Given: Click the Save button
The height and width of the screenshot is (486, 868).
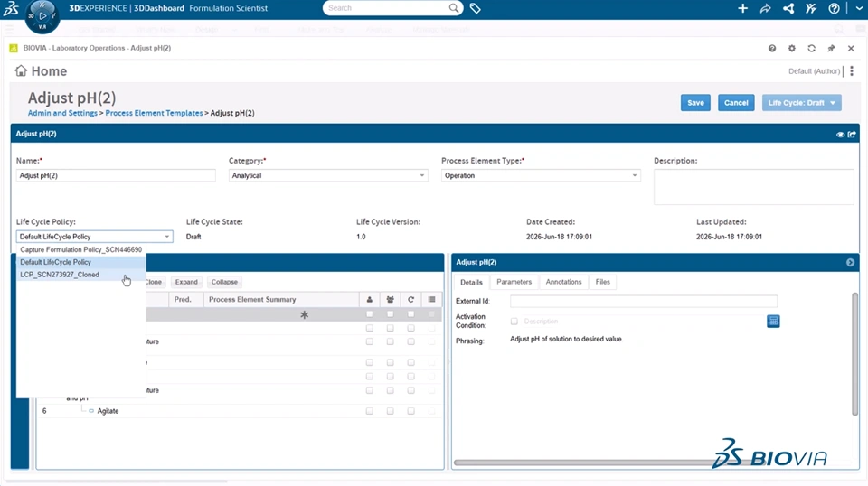Looking at the screenshot, I should click(696, 103).
